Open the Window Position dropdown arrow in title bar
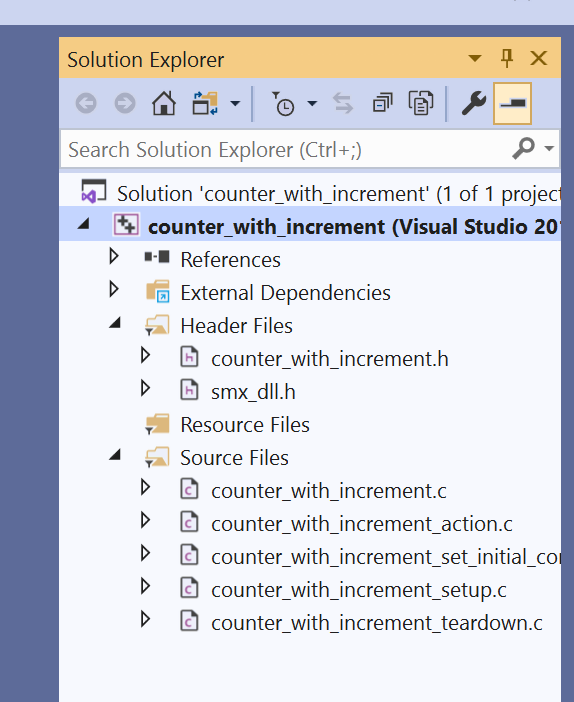This screenshot has height=702, width=574. point(475,58)
